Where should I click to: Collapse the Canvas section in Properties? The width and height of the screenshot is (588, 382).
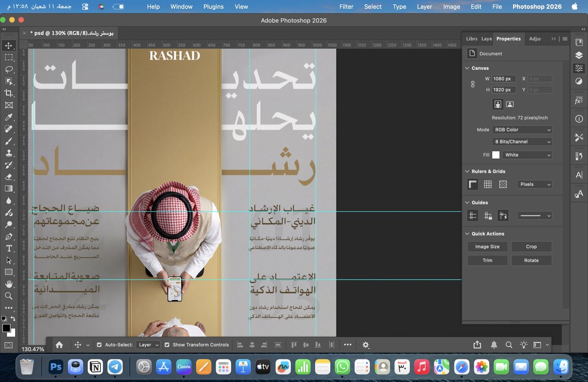[466, 68]
